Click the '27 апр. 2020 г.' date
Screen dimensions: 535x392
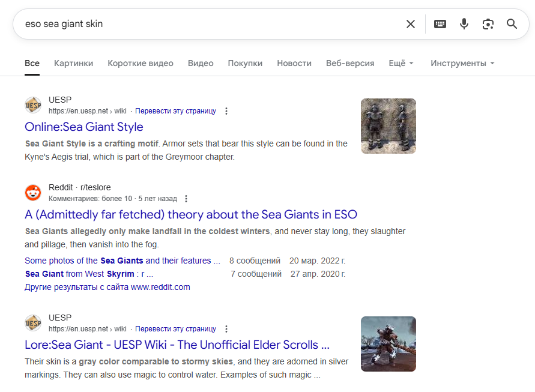[x=318, y=274]
